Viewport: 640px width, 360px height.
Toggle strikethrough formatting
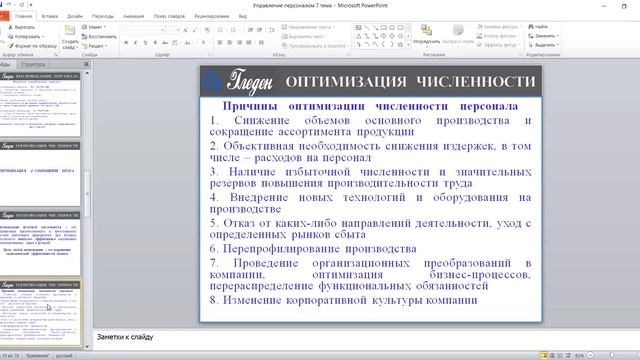coord(165,42)
